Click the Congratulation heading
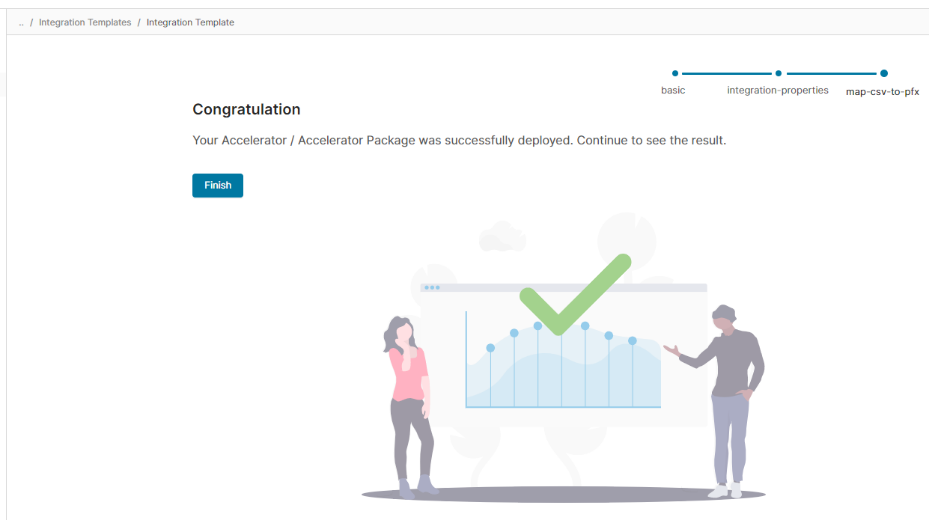Viewport: 929px width, 520px height. pos(246,109)
